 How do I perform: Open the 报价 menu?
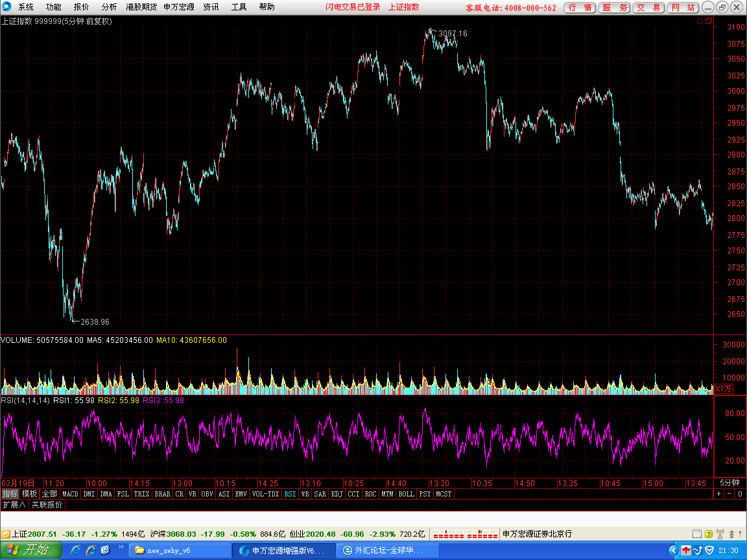[x=81, y=6]
